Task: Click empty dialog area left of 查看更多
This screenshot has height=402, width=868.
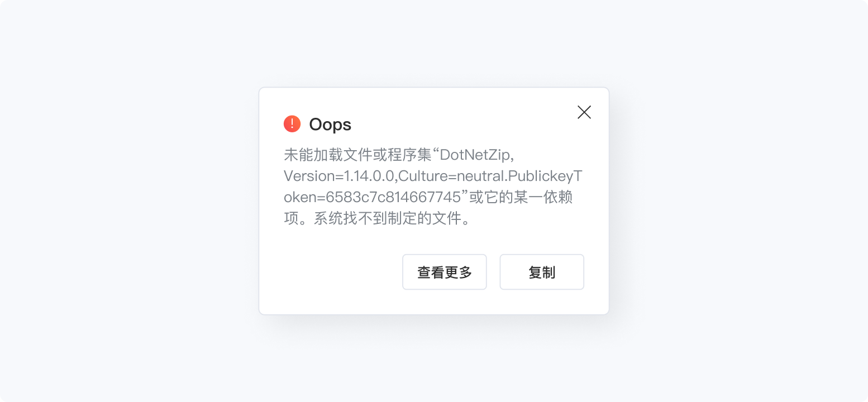Action: coord(331,272)
